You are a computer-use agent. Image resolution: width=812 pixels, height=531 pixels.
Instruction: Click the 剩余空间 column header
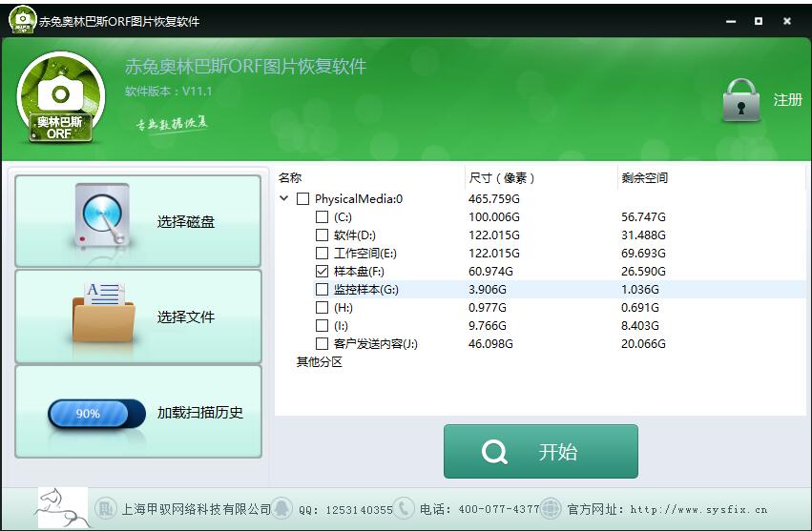click(645, 178)
